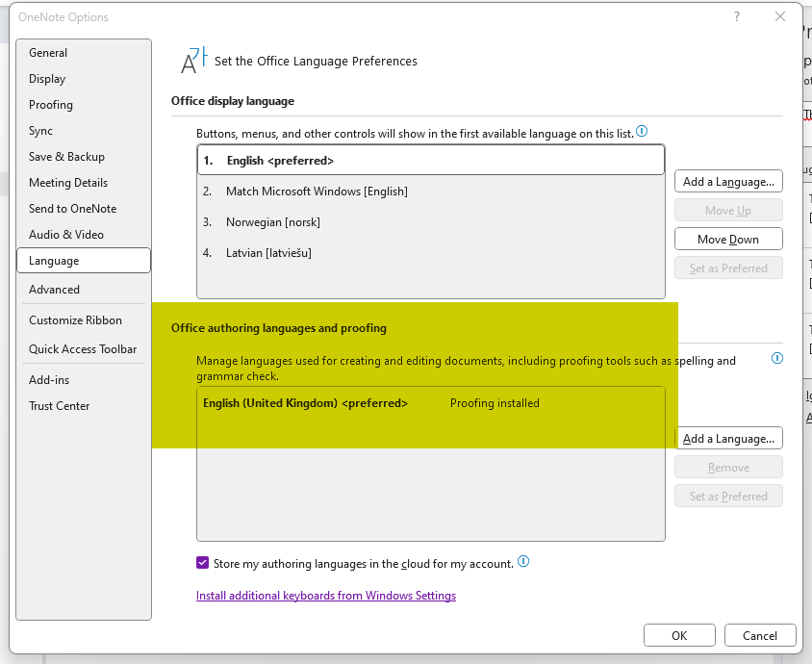Select Sync in the sidebar

pos(84,131)
